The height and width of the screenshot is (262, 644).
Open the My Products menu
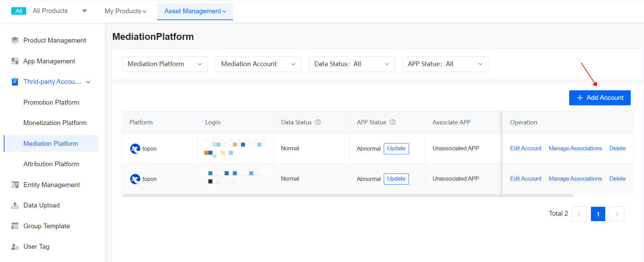pos(126,11)
